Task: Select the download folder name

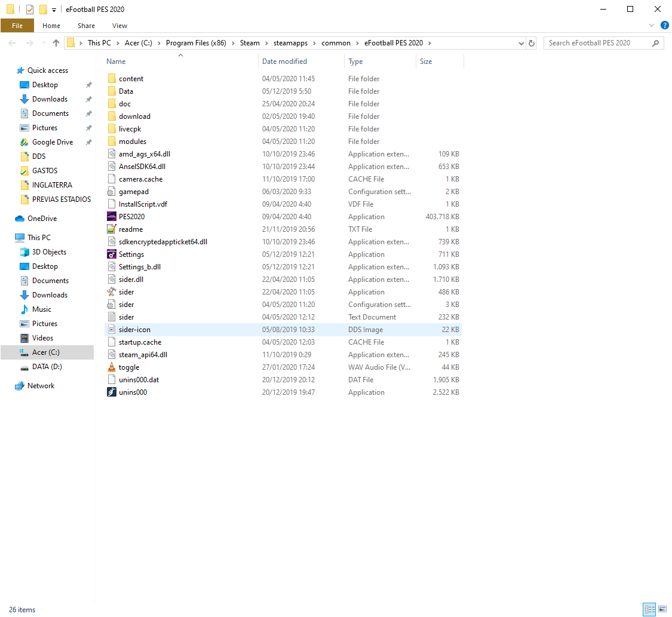Action: coord(134,116)
